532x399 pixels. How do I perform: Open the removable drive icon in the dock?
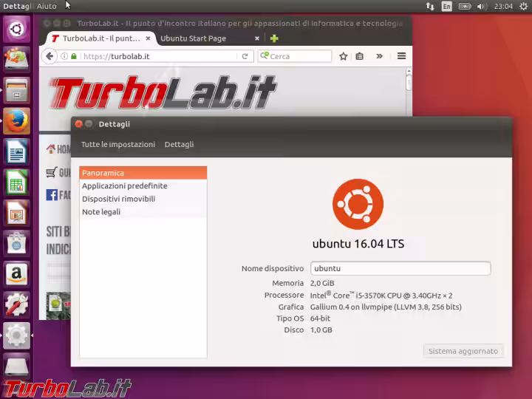pos(16,366)
